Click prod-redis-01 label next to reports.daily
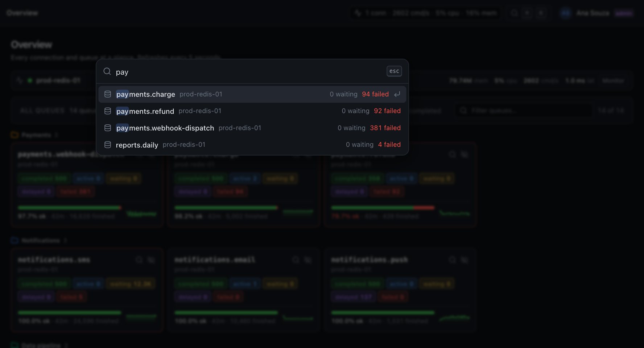This screenshot has height=348, width=644. click(184, 145)
